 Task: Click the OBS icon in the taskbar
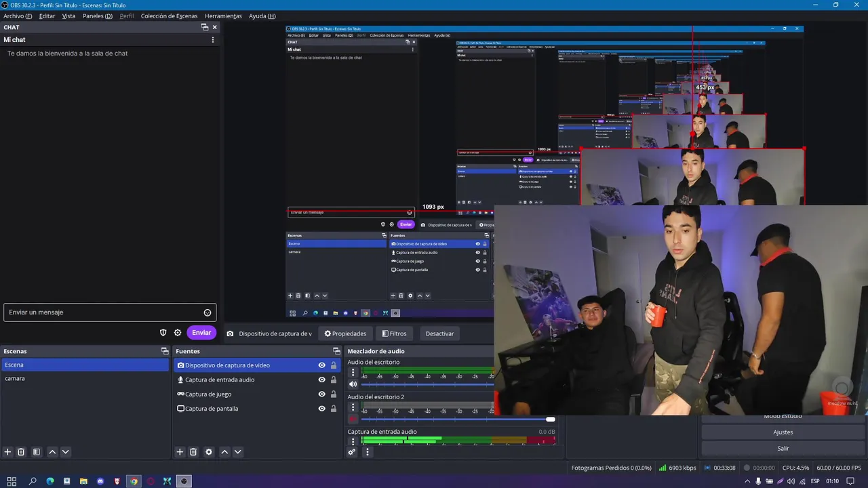coord(184,481)
